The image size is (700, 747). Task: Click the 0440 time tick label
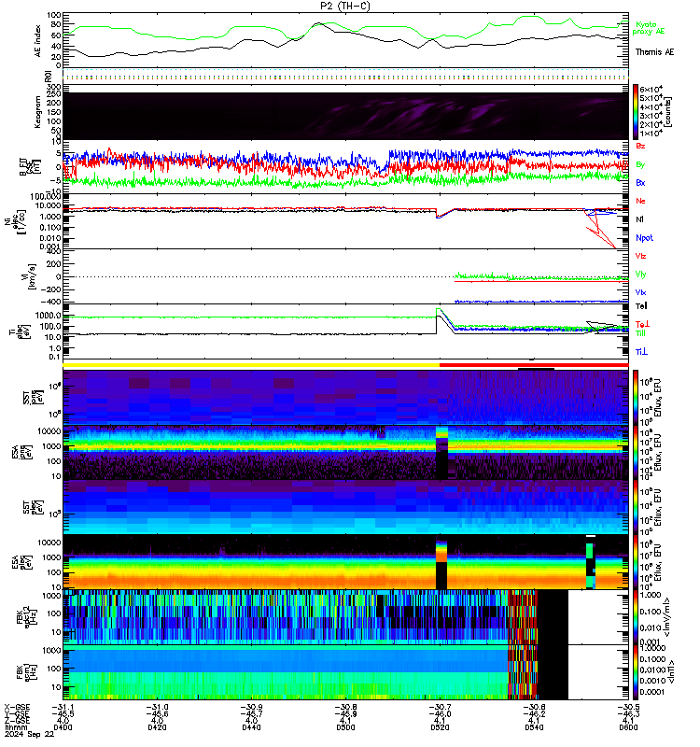251,727
